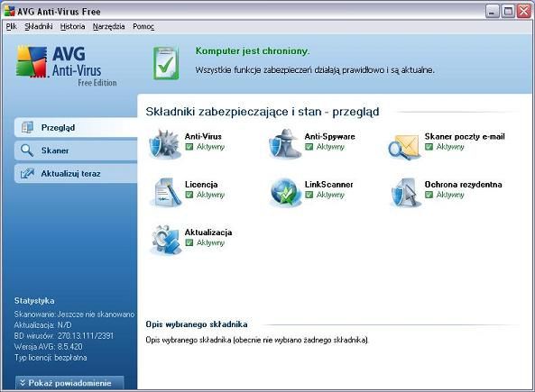Open the Licencja document icon
The image size is (535, 392).
coord(166,192)
